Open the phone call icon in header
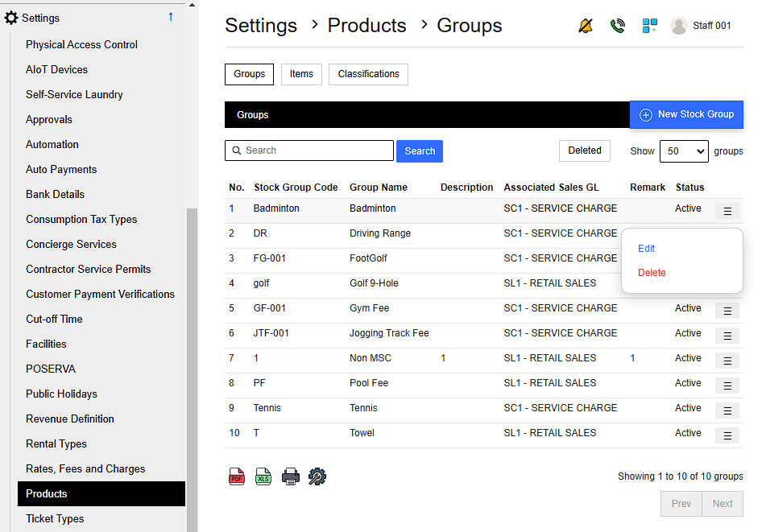The height and width of the screenshot is (532, 766). pyautogui.click(x=618, y=26)
